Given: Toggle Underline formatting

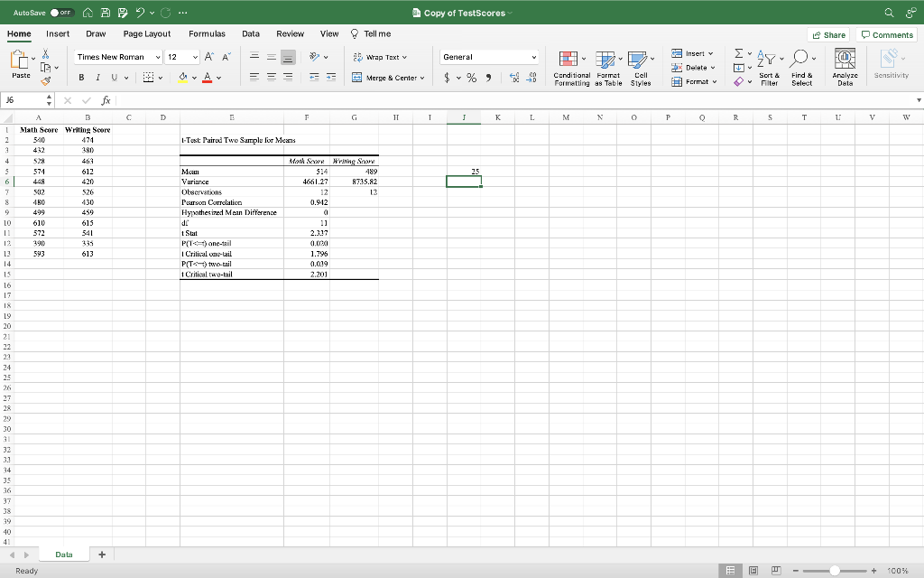Looking at the screenshot, I should (115, 78).
